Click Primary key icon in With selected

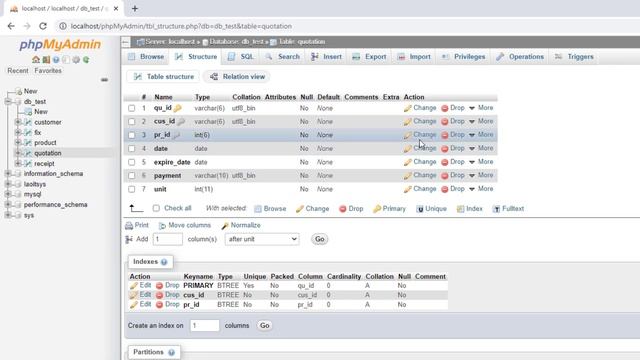[x=377, y=209]
